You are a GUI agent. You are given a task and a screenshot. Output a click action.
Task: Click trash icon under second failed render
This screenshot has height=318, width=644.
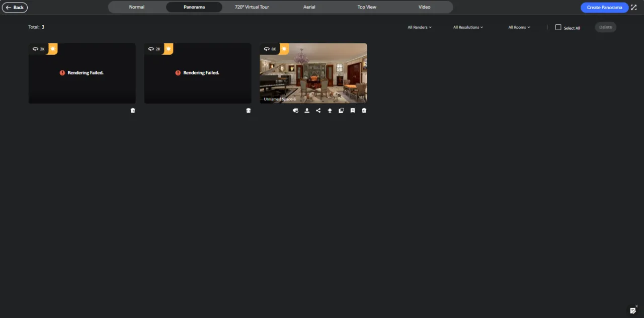coord(248,111)
